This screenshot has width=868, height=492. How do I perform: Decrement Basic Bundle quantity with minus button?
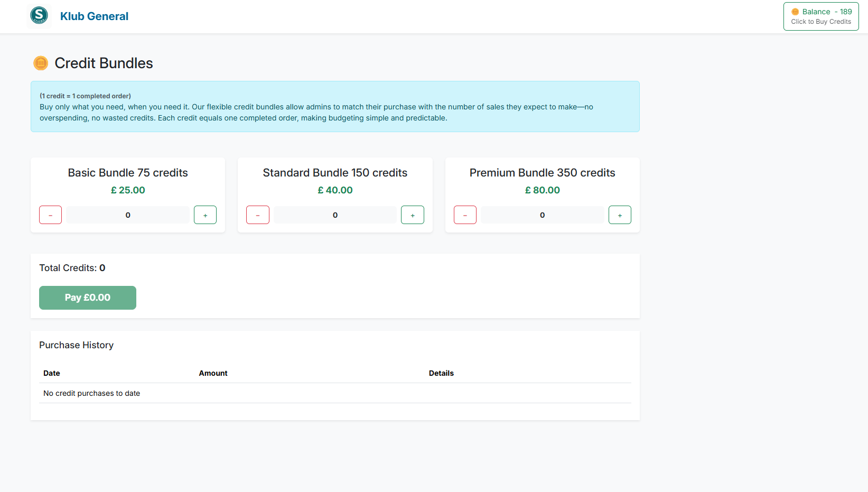pos(50,215)
